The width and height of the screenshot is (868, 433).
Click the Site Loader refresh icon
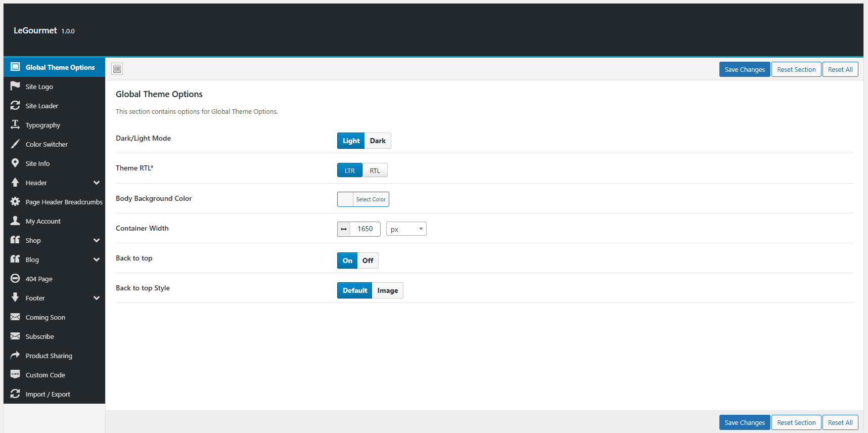(15, 105)
